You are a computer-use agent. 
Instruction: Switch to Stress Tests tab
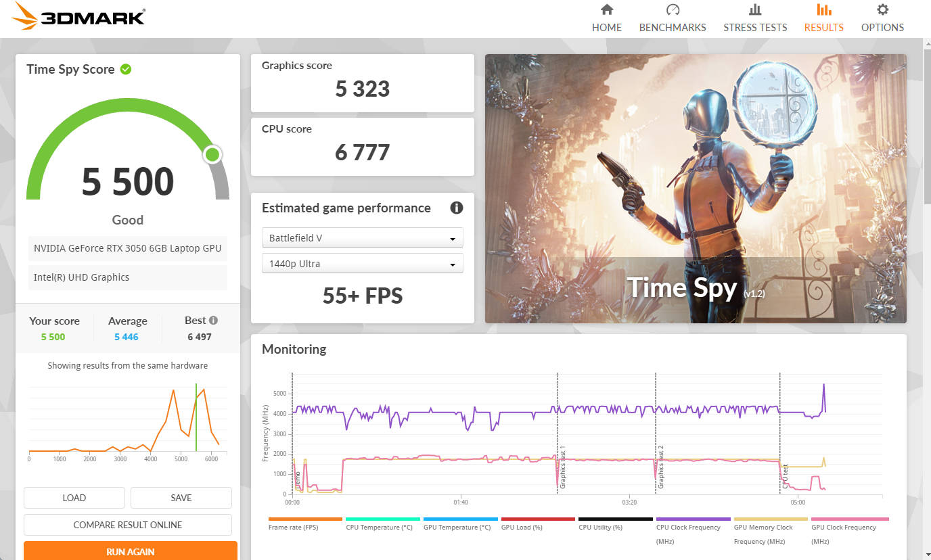click(755, 18)
